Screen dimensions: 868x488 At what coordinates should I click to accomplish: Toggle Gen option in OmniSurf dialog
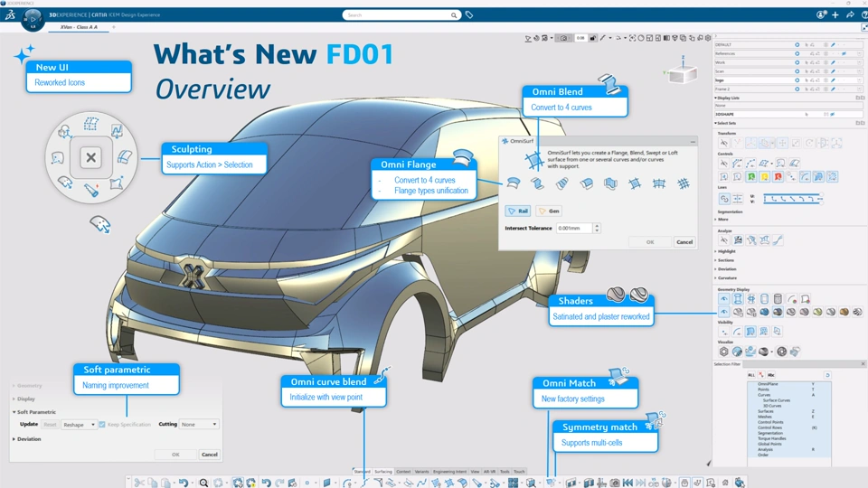click(549, 211)
